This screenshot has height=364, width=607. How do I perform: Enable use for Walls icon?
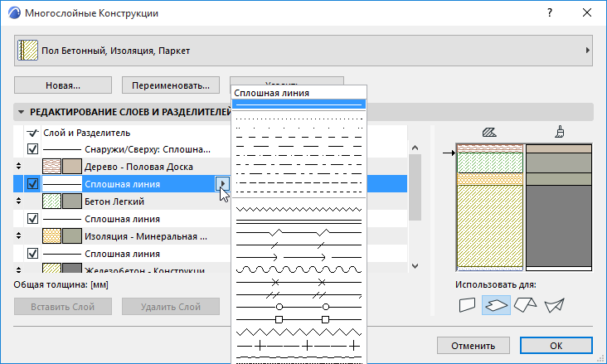coord(469,306)
